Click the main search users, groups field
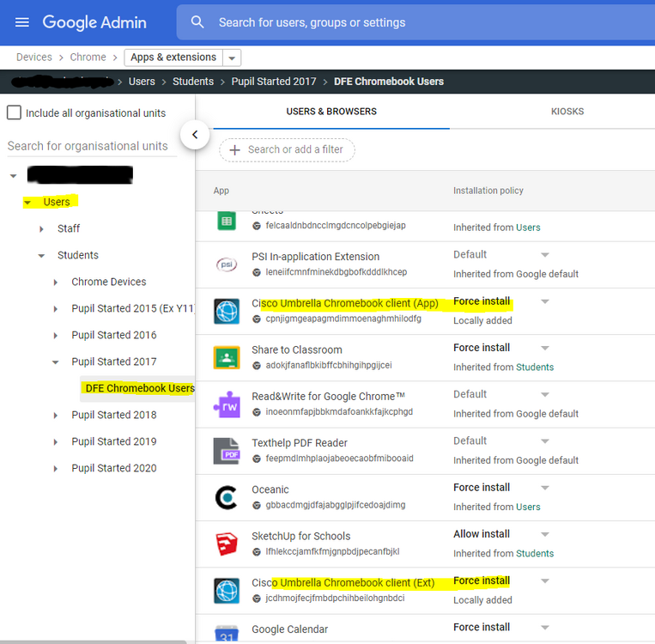The image size is (655, 644). pyautogui.click(x=415, y=22)
